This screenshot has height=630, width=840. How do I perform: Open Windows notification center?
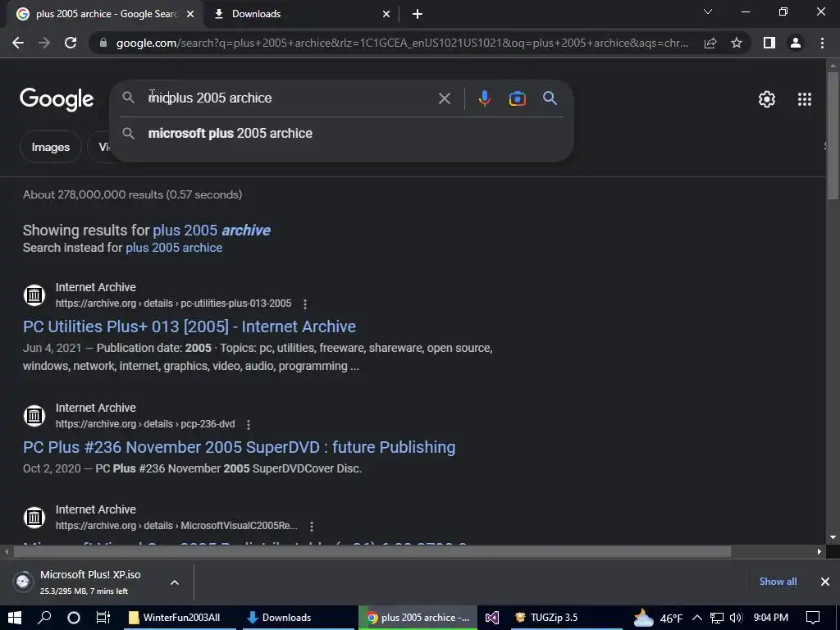coord(813,618)
